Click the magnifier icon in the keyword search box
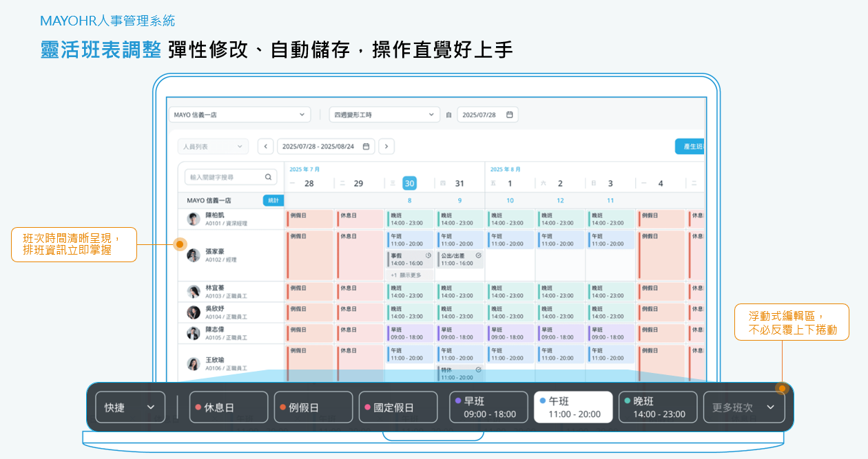The width and height of the screenshot is (868, 459). click(x=269, y=177)
